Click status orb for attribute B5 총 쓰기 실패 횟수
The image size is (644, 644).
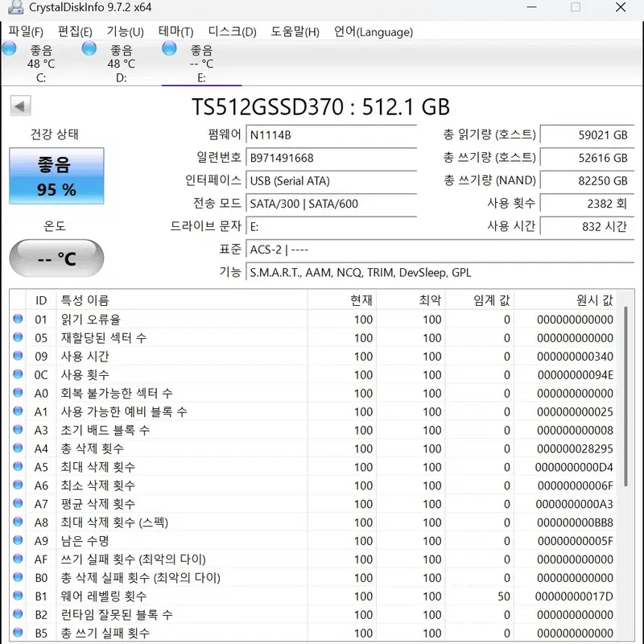[18, 632]
